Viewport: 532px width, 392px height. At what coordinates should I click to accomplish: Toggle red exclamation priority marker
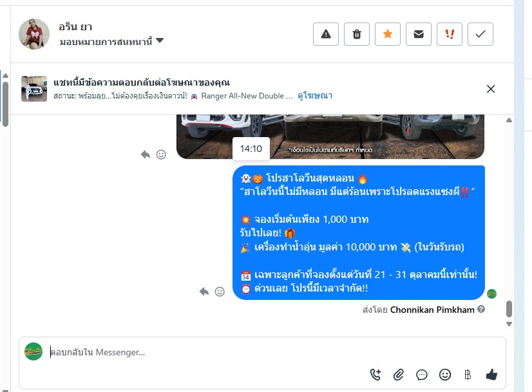click(x=449, y=34)
